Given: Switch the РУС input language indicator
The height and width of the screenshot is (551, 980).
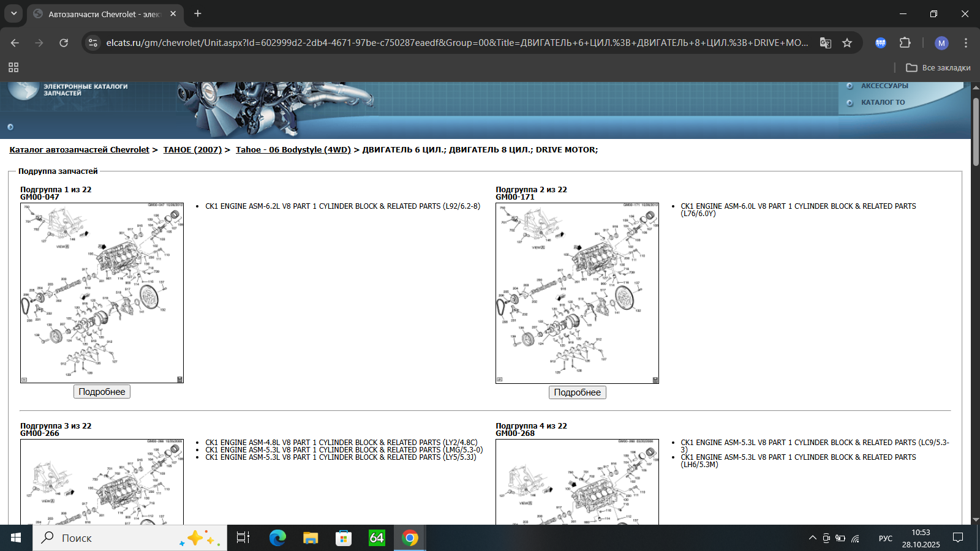Looking at the screenshot, I should coord(886,538).
